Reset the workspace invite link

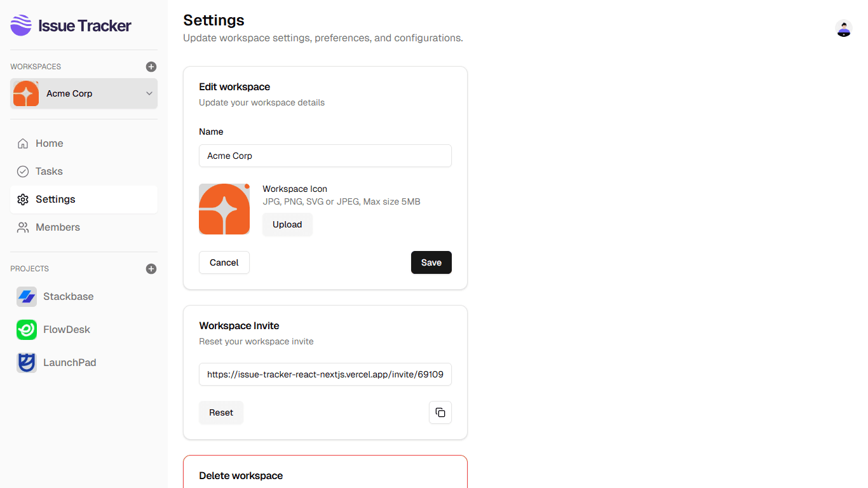click(x=220, y=412)
